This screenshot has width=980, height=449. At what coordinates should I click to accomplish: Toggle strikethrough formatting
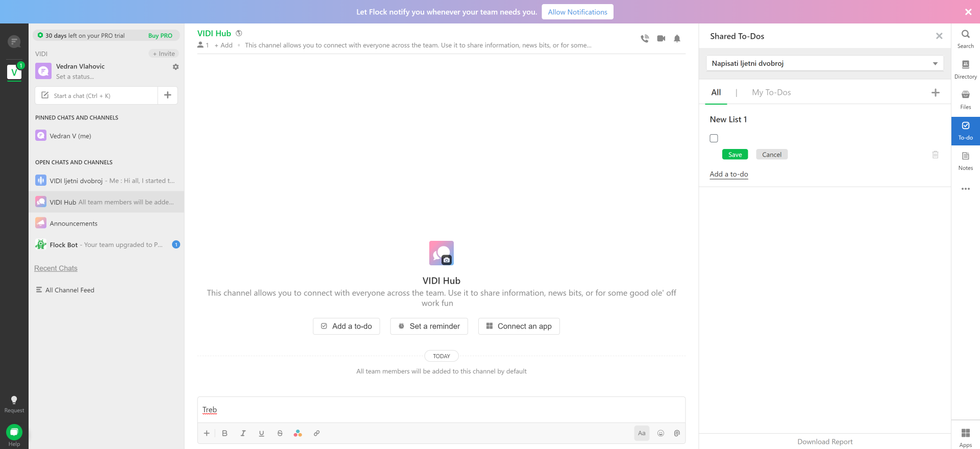click(280, 433)
